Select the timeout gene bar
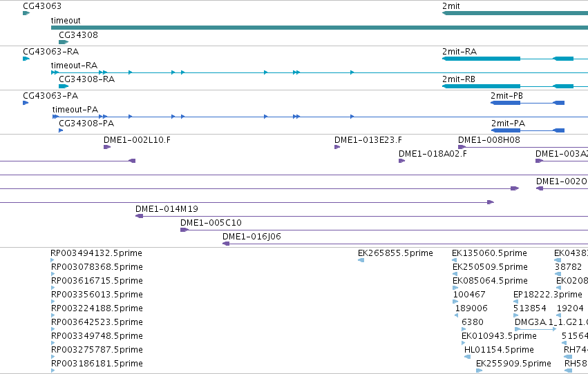 319,28
